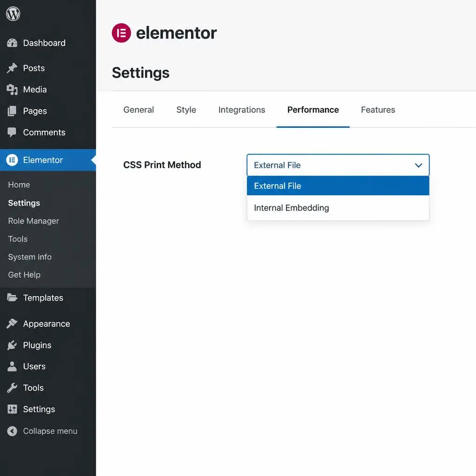
Task: Open the Tools submenu under Elementor
Action: coord(18,239)
